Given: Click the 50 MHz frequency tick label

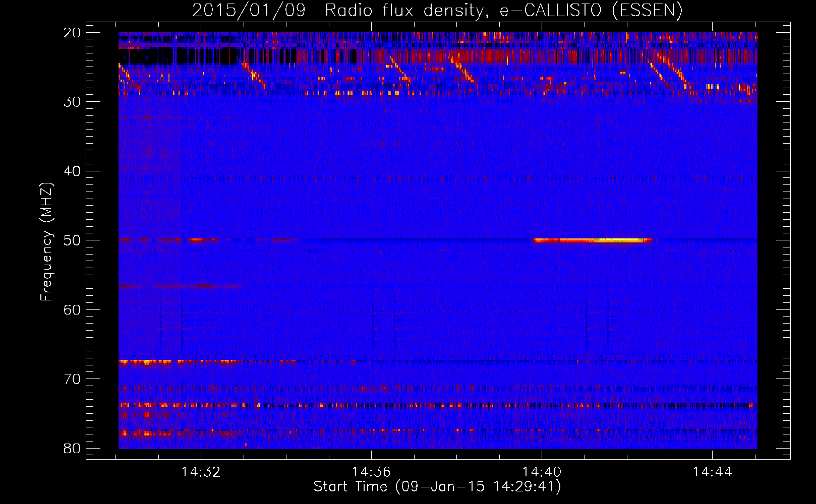Looking at the screenshot, I should 72,240.
